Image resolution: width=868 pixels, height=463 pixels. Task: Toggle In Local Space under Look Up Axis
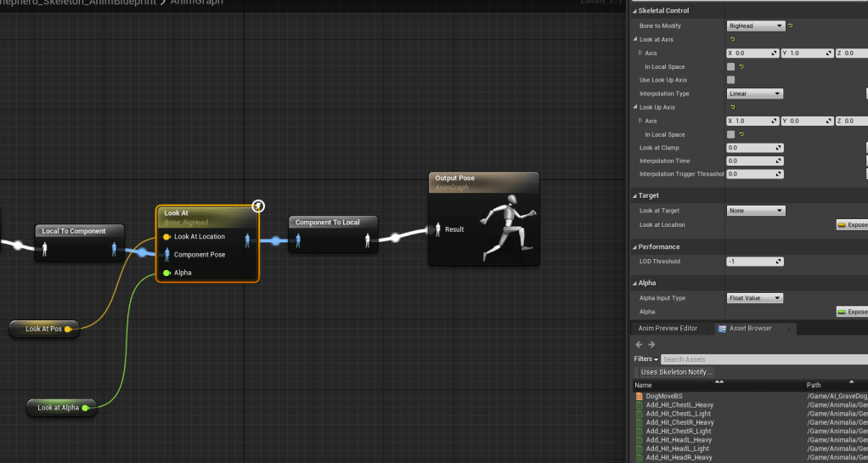pyautogui.click(x=730, y=134)
